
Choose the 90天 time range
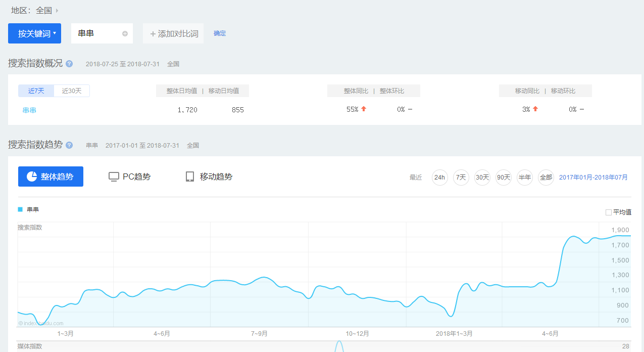(504, 178)
